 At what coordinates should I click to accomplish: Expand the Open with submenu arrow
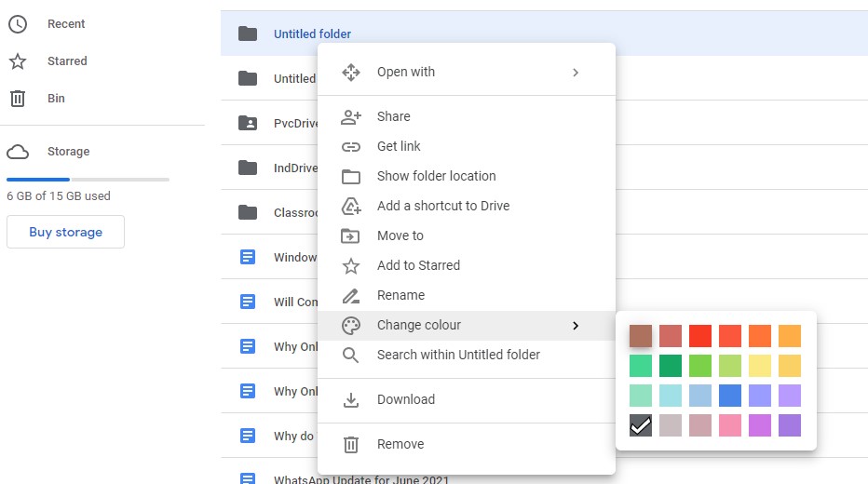click(576, 72)
